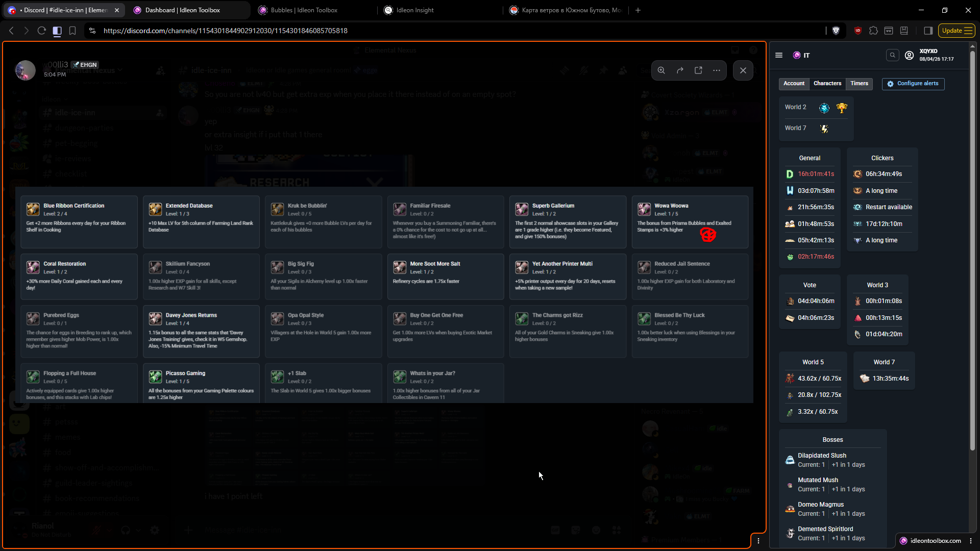This screenshot has height=551, width=980.
Task: Click the Brave Shields lion icon
Action: pyautogui.click(x=836, y=31)
